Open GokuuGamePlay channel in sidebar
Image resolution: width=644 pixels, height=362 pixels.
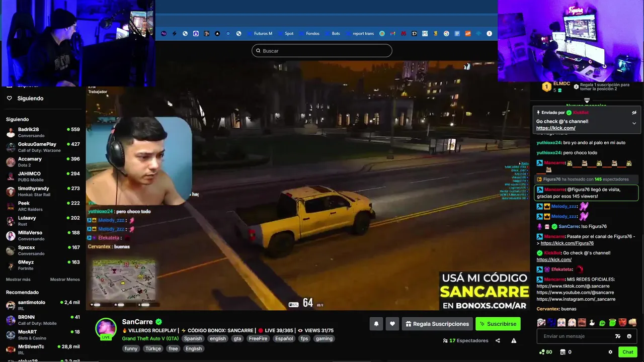click(x=43, y=147)
